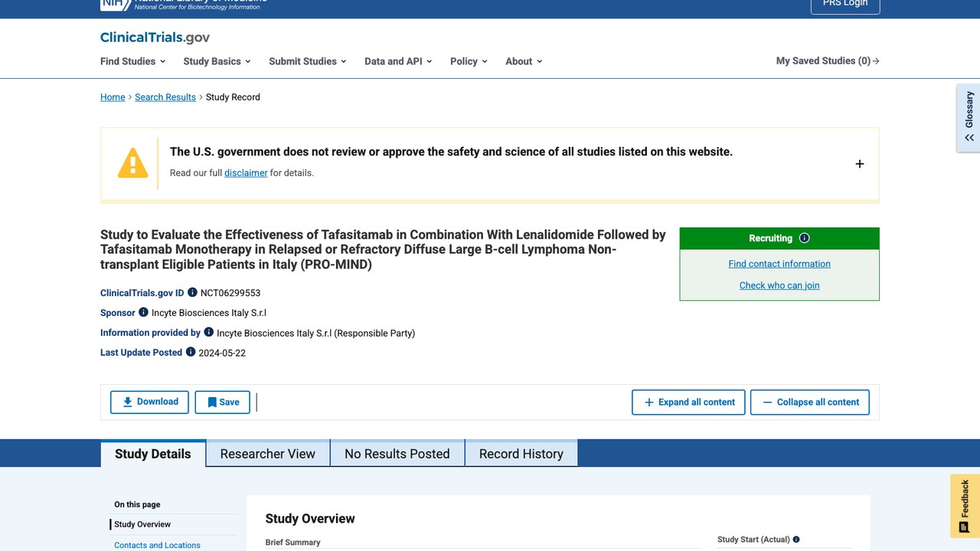Screen dimensions: 980x551
Task: Open the Study Basics dropdown menu
Action: 217,61
